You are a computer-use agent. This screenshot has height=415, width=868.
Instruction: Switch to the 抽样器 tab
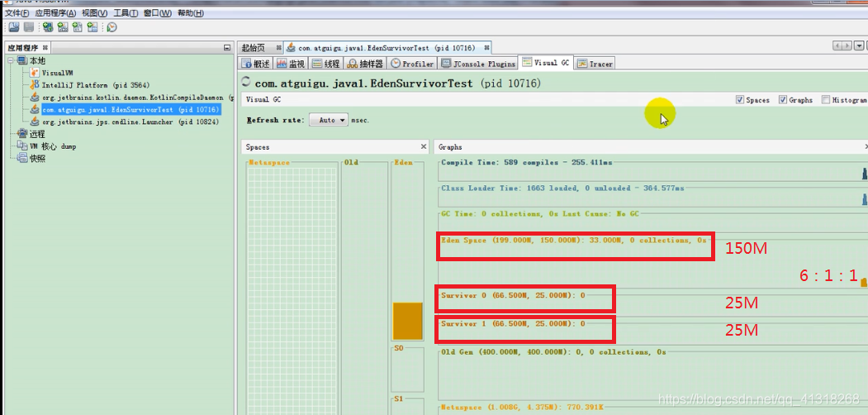click(x=365, y=64)
